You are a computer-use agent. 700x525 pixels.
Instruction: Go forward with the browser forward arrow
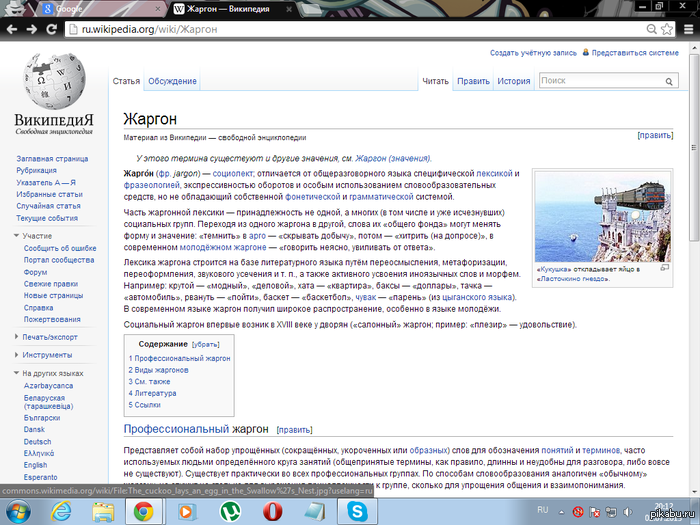click(32, 29)
